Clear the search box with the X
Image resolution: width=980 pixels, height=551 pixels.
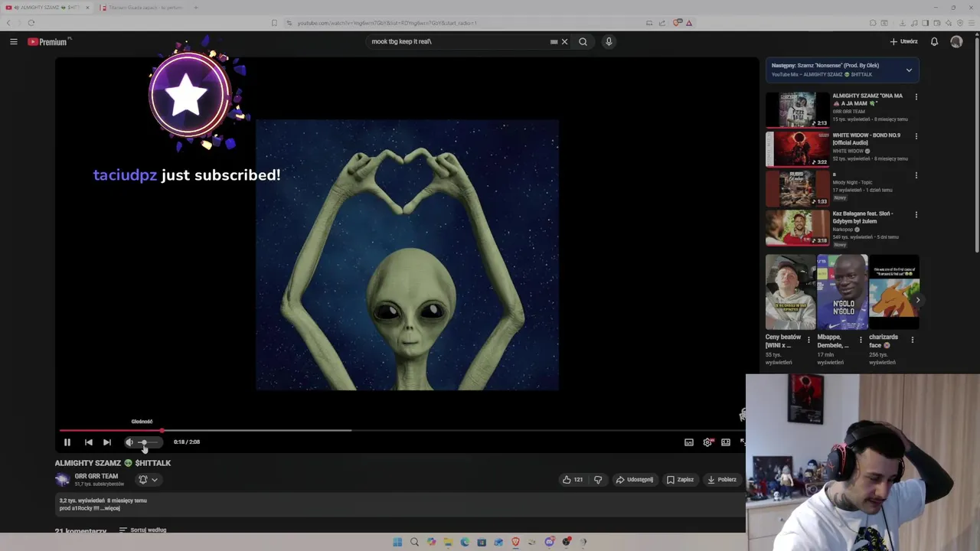[565, 41]
